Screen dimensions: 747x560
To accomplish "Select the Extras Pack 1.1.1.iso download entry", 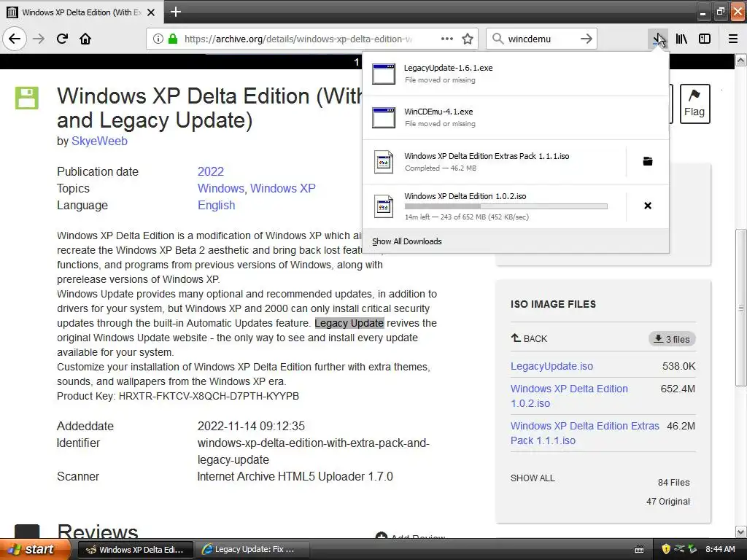I will pyautogui.click(x=494, y=161).
